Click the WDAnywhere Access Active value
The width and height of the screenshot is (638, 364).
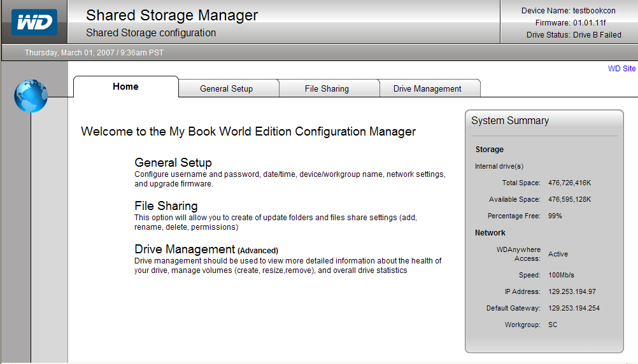click(558, 254)
